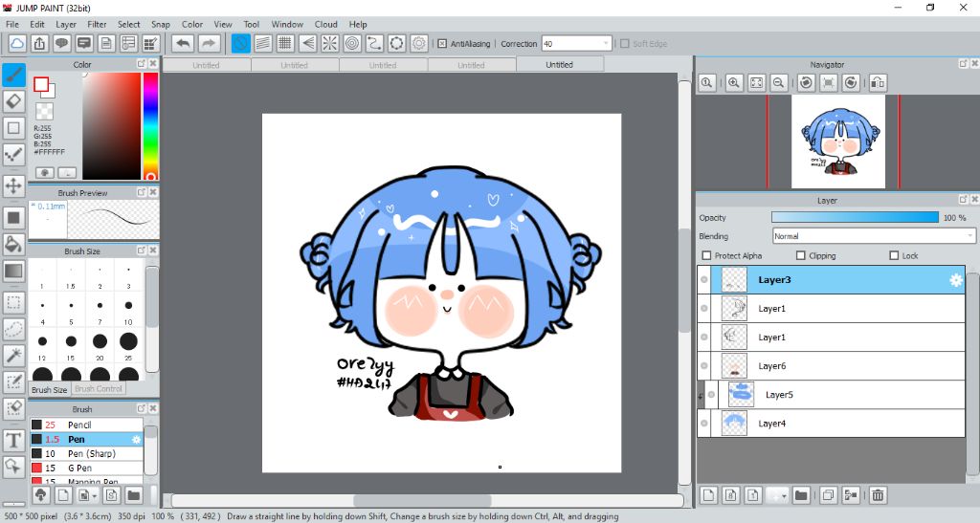Click the Navigator fit-to-window icon
980x523 pixels.
[757, 83]
